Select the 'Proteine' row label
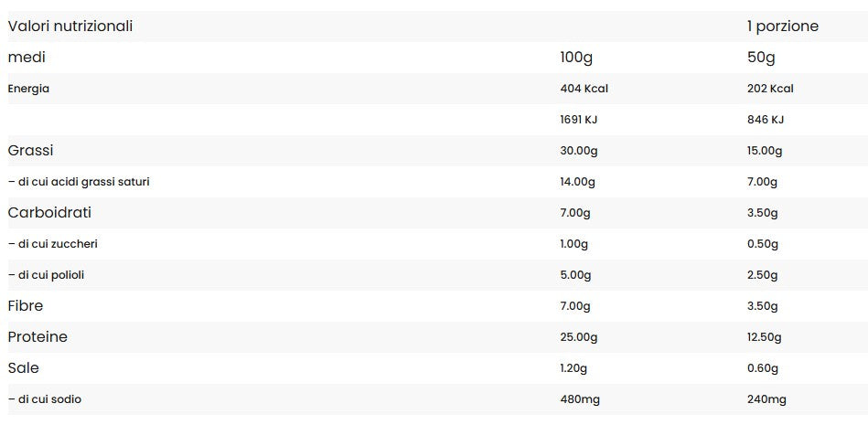This screenshot has height=446, width=868. pyautogui.click(x=38, y=337)
